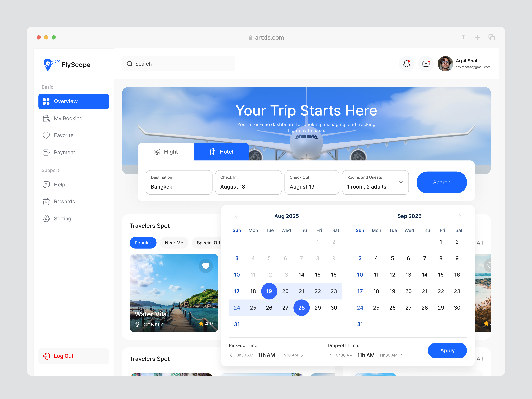
Task: Apply the selected dates and times
Action: click(x=447, y=350)
